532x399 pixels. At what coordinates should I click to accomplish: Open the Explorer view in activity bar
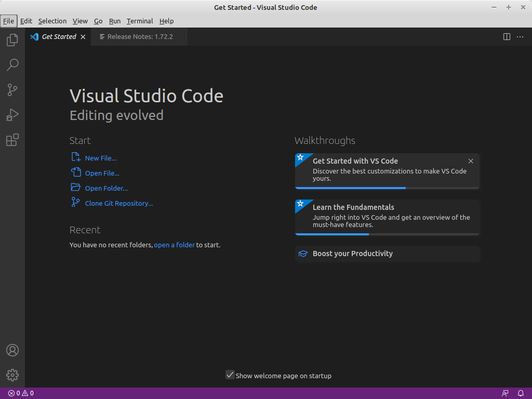point(12,40)
